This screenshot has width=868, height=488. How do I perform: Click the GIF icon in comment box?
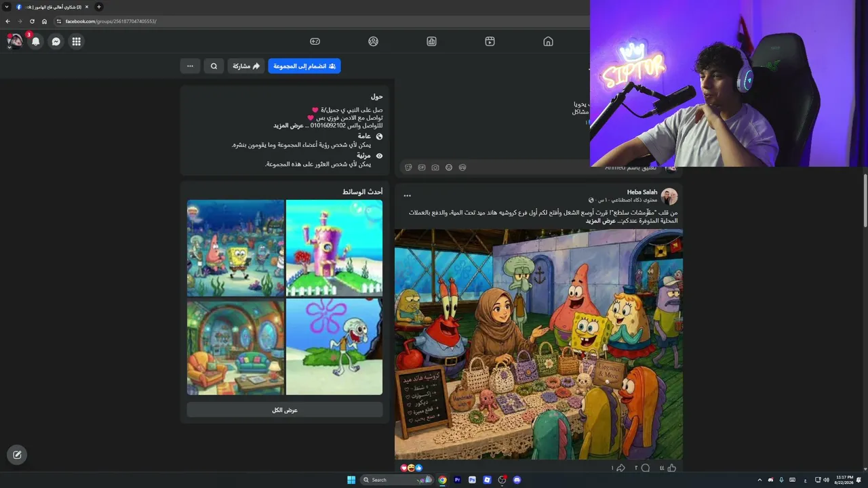[x=422, y=167]
